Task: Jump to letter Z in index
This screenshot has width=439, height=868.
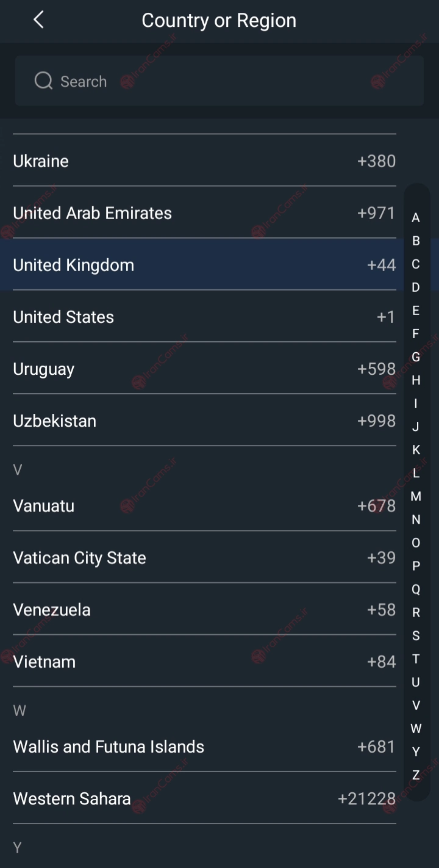Action: 416,775
